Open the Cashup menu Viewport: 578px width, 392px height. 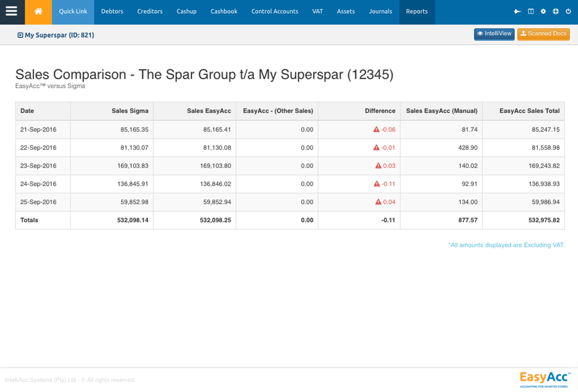pos(186,11)
